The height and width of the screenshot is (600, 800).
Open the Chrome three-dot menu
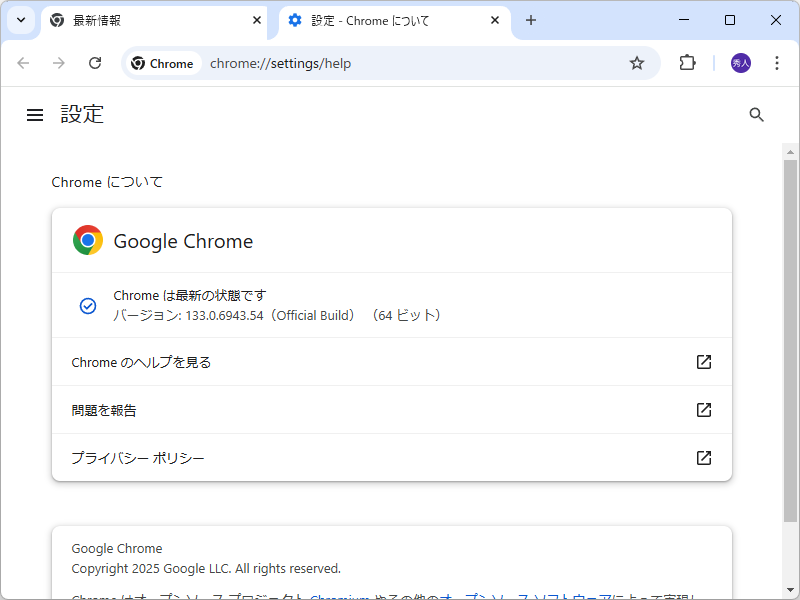click(x=777, y=62)
